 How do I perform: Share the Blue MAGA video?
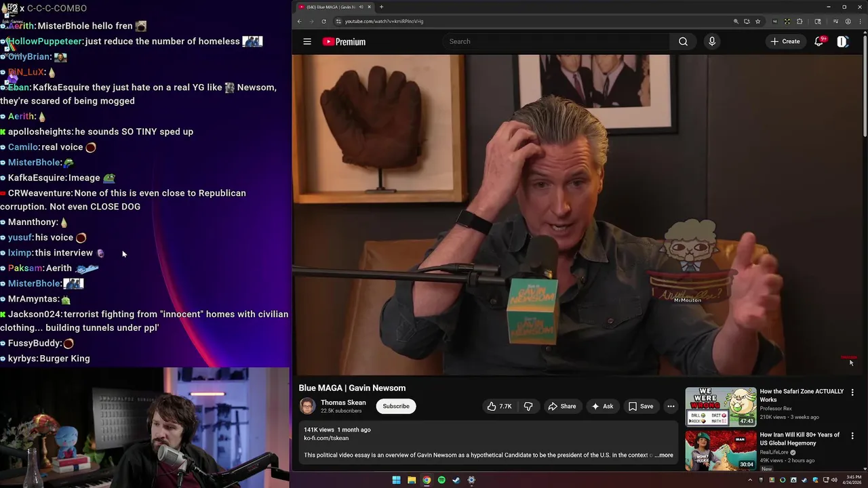point(561,406)
